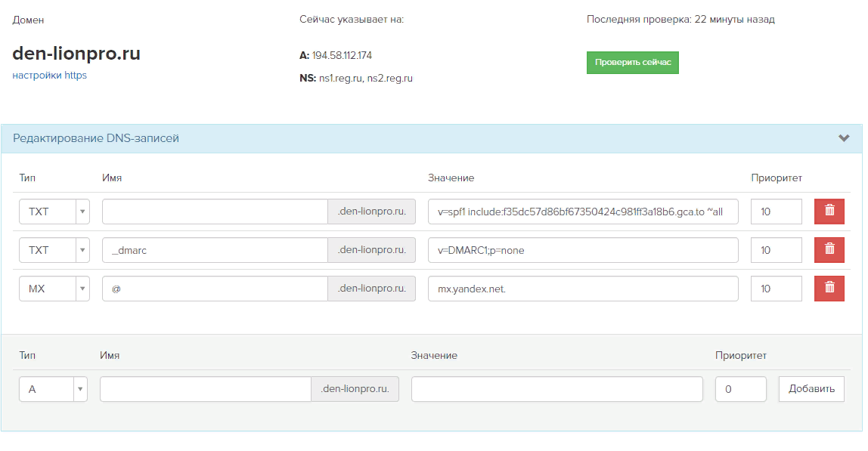Click the green Проверить сейчас button

pyautogui.click(x=633, y=63)
